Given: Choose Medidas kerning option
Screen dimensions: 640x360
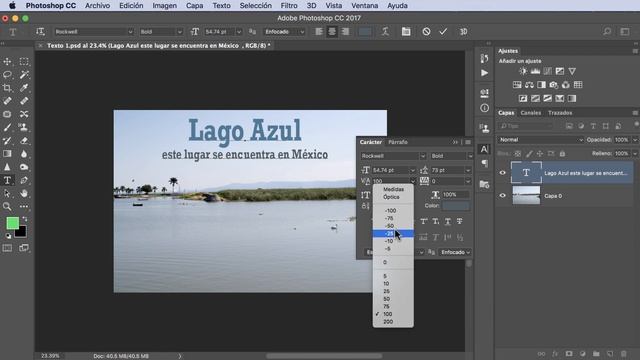Looking at the screenshot, I should coord(393,189).
